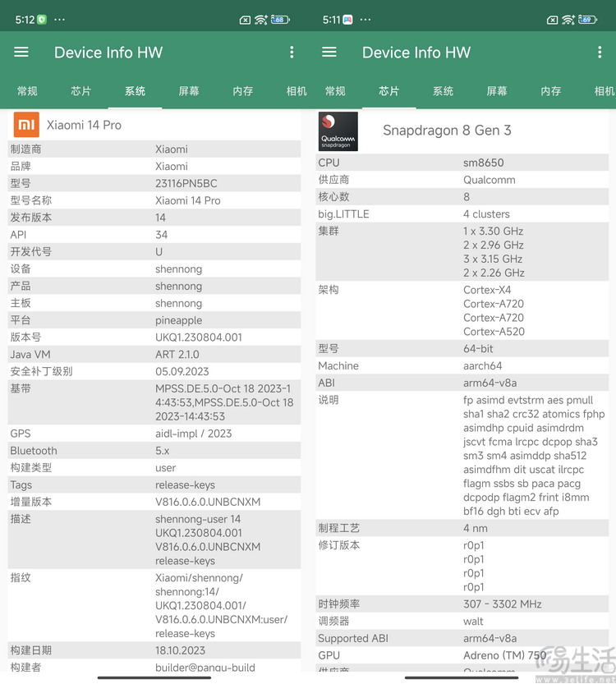Open 内存 tab on left screen

click(x=243, y=90)
